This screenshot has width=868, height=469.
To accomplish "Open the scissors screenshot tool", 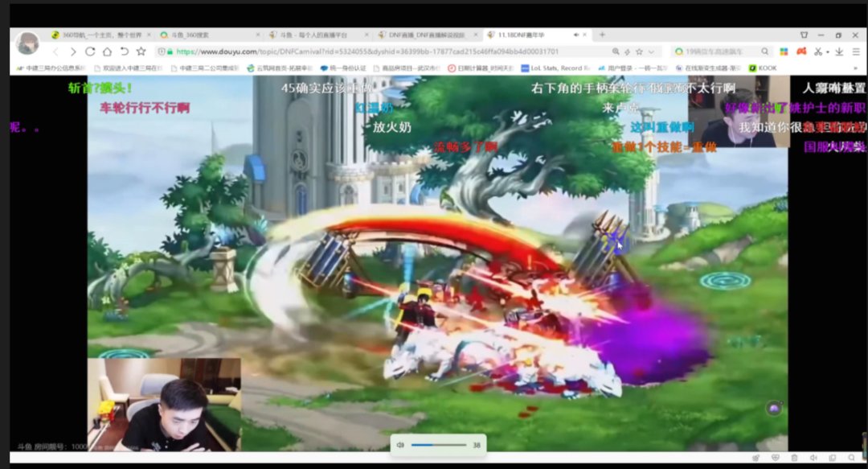I will (x=817, y=51).
